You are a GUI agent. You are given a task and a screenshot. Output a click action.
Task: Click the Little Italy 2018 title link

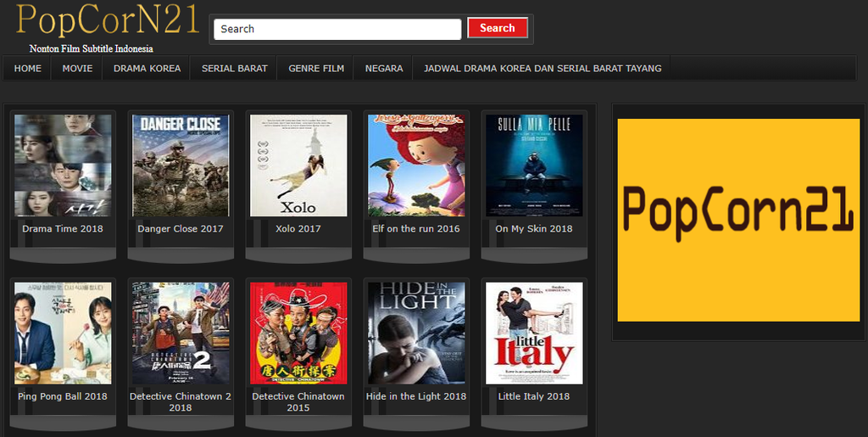(534, 396)
